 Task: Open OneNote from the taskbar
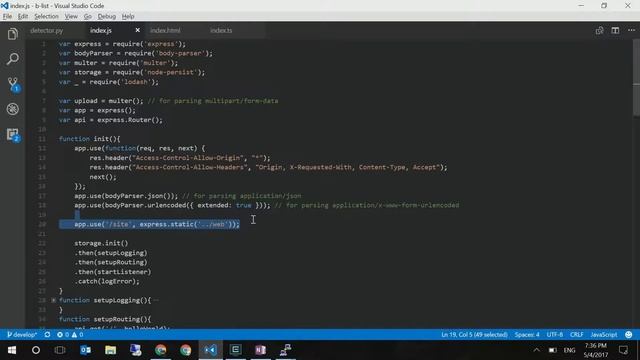(260, 350)
